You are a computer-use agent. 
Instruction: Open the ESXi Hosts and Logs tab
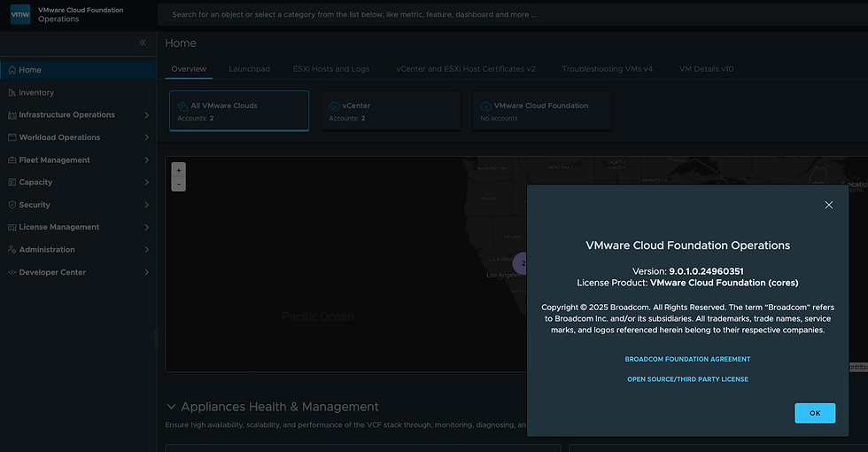tap(331, 69)
